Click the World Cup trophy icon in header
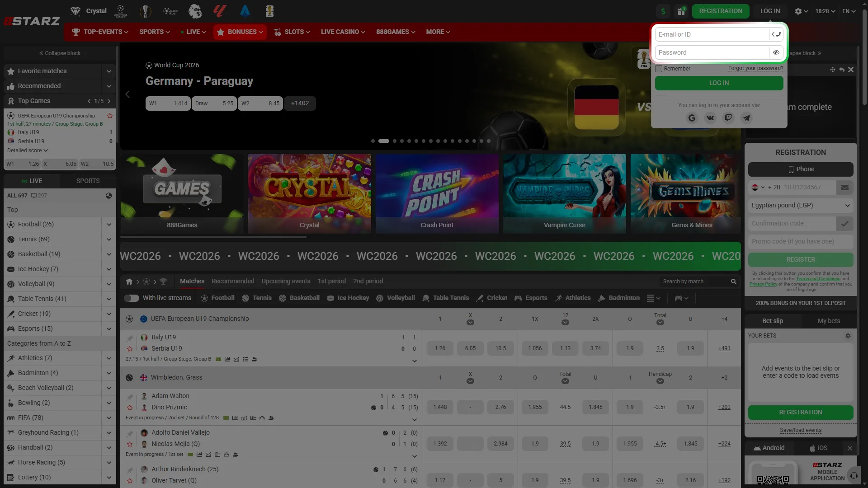 tap(270, 11)
